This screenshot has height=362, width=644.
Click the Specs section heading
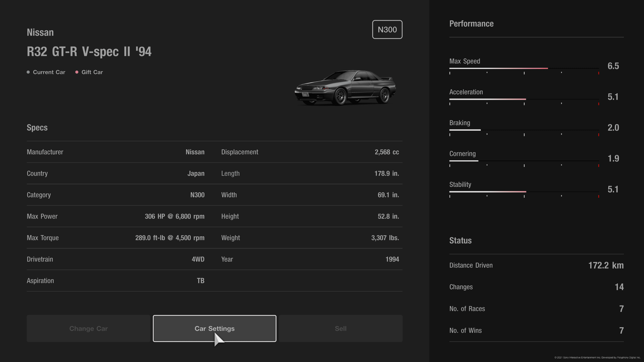(x=37, y=128)
